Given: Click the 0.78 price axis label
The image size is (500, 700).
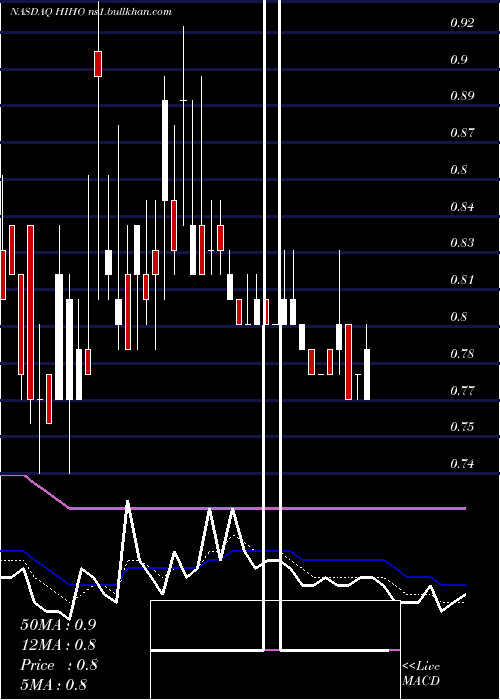Looking at the screenshot, I should 462,354.
